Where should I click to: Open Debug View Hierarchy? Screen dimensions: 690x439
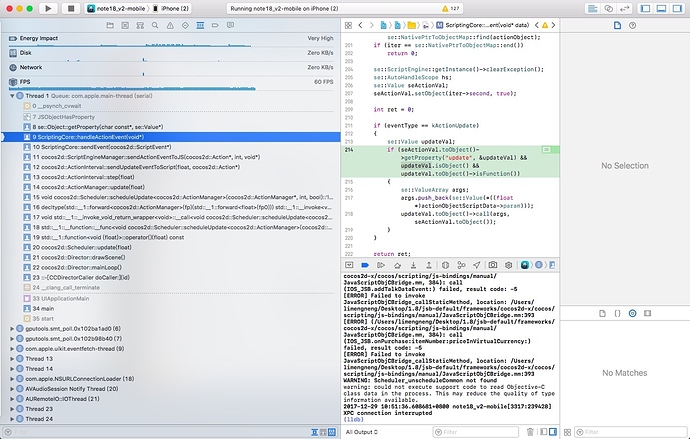(x=445, y=265)
